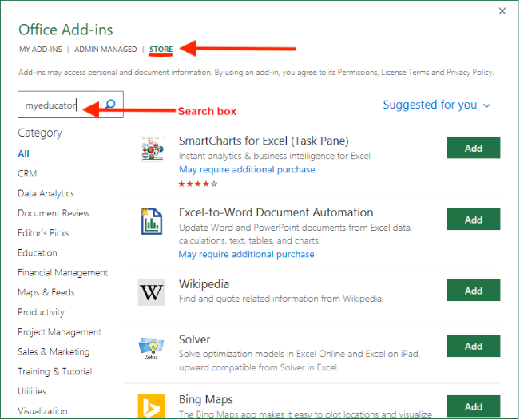Open the SmartCharts for Excel add-in icon
The image size is (520, 420).
[x=152, y=149]
